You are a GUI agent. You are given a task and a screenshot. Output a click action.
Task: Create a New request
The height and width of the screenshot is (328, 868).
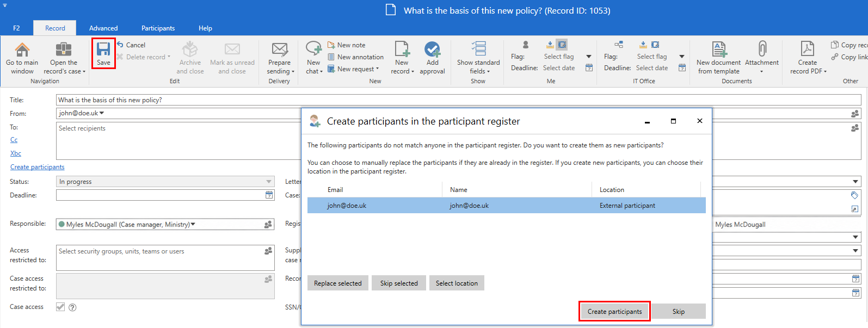click(353, 69)
